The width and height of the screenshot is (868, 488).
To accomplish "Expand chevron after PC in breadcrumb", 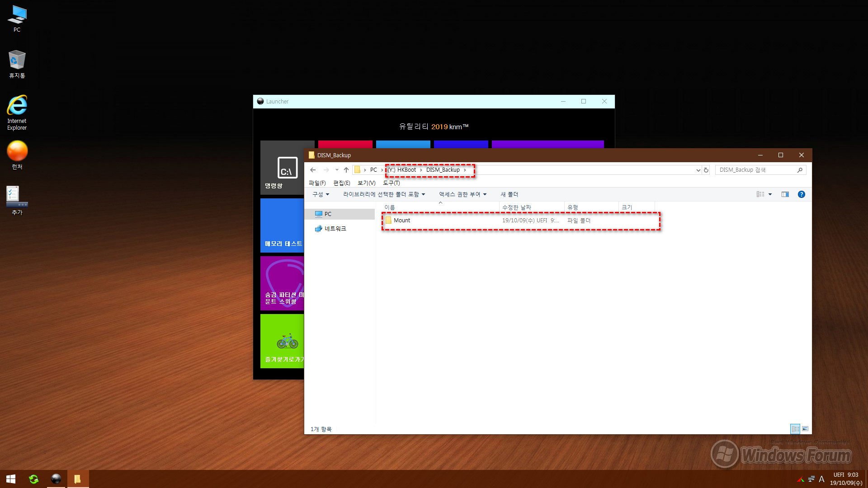I will tap(382, 170).
